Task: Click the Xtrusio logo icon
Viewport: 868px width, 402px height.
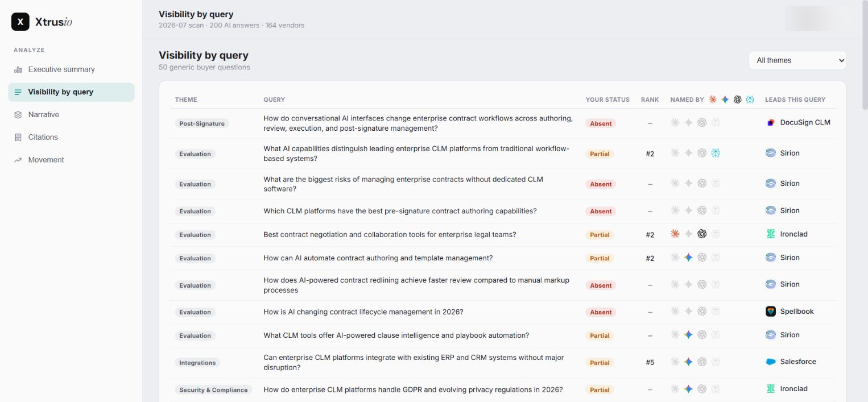Action: (x=20, y=22)
